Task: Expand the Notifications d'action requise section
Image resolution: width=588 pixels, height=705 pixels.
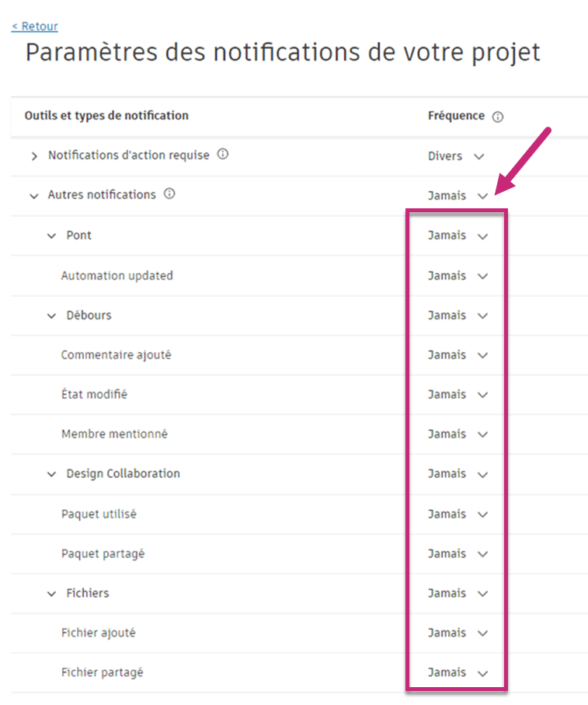Action: pyautogui.click(x=34, y=156)
